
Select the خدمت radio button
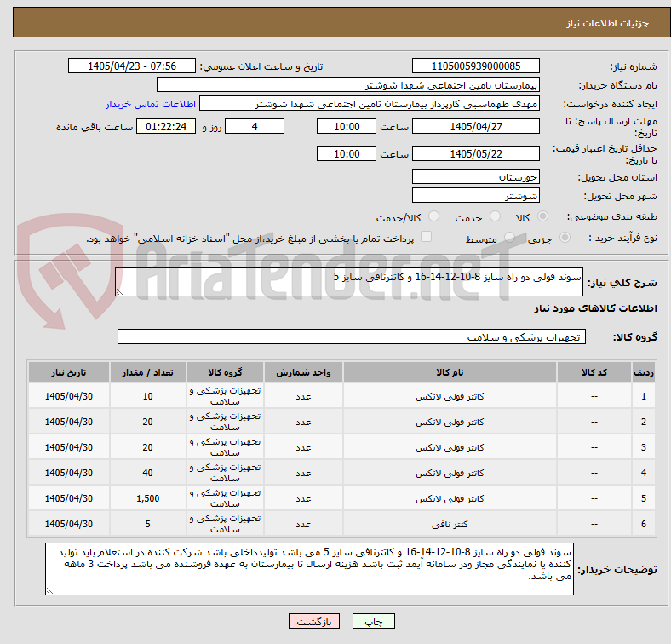(x=495, y=216)
